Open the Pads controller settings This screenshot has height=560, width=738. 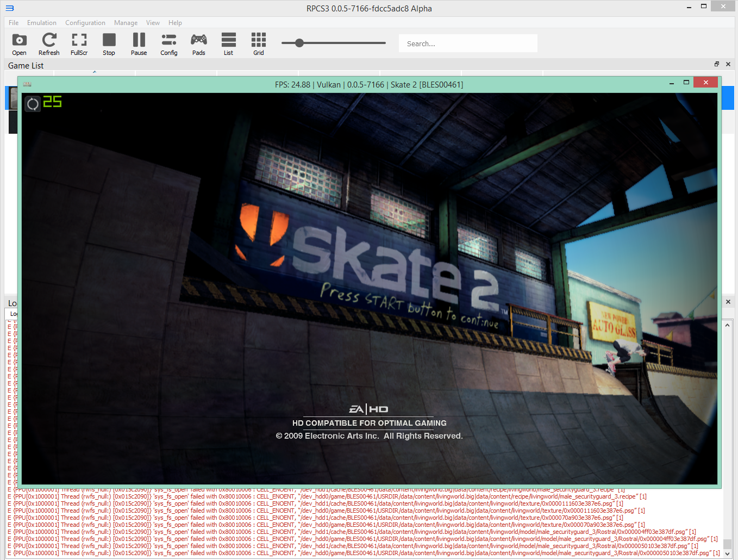[x=198, y=43]
